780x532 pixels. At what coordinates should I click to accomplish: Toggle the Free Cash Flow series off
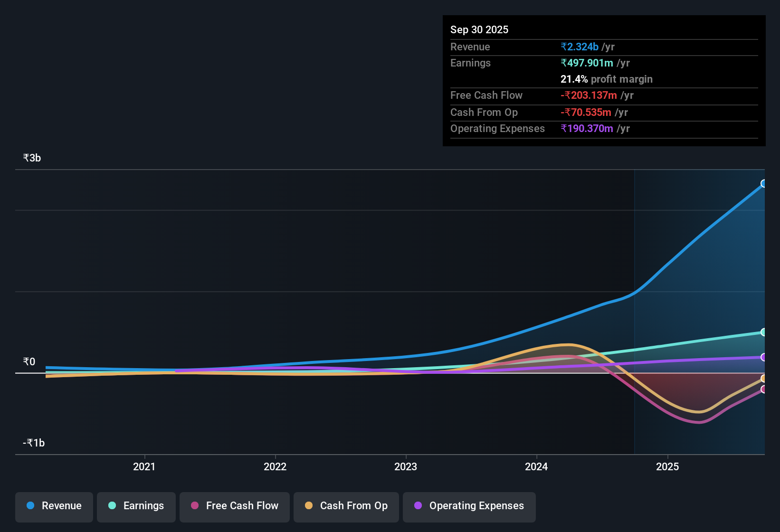click(234, 506)
